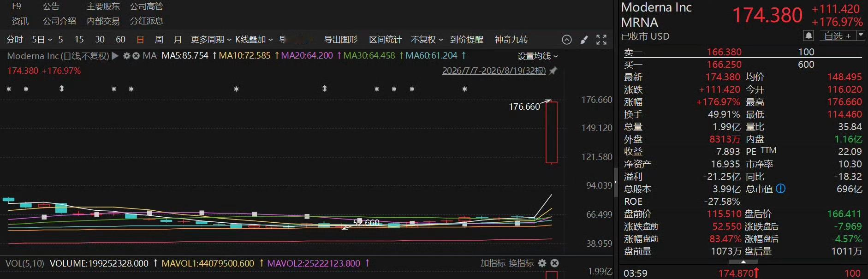This screenshot has height=279, width=868.
Task: Select the 5-minute K-line period
Action: 60,40
